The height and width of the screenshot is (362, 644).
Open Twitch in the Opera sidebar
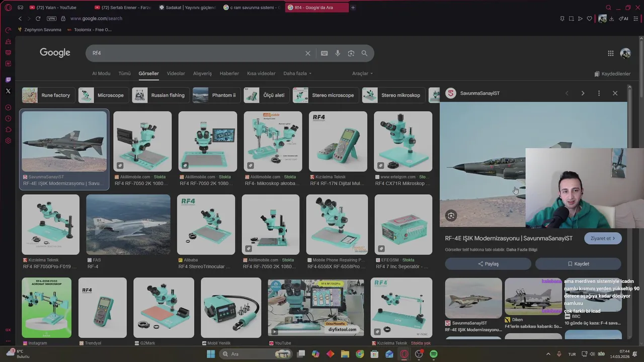(x=8, y=80)
